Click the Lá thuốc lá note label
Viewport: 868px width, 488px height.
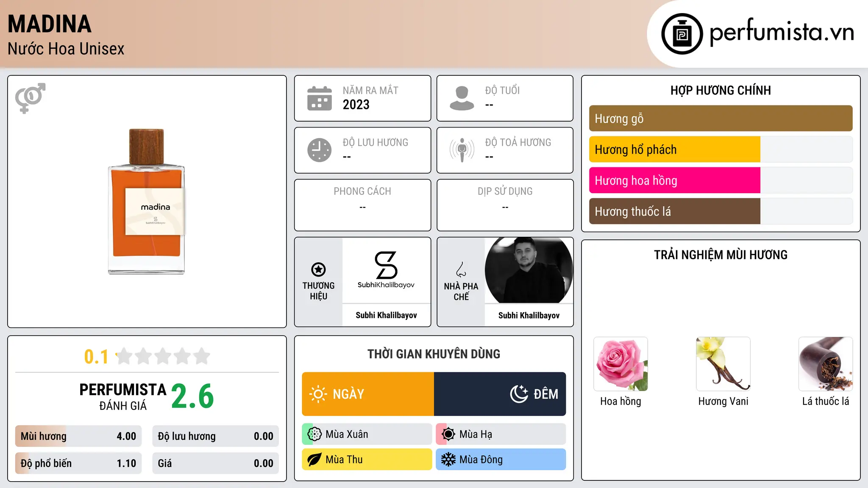coord(826,402)
